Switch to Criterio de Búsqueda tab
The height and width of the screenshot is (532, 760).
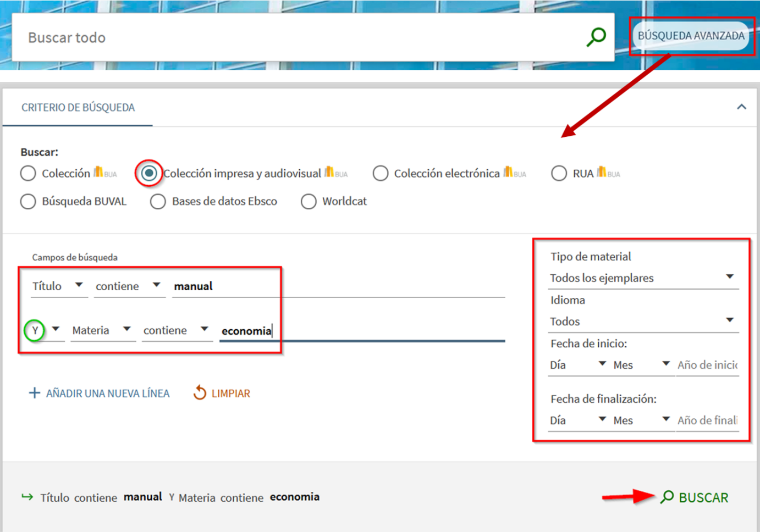[x=78, y=108]
